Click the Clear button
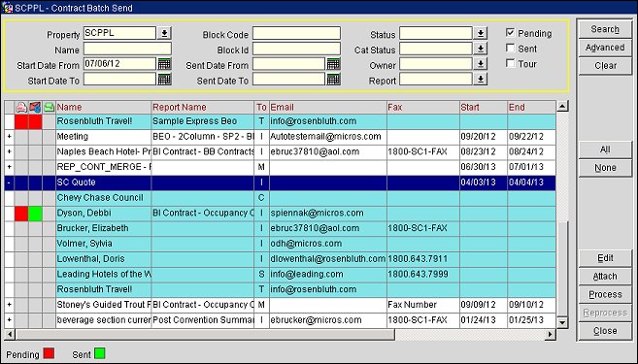Image resolution: width=638 pixels, height=364 pixels. coord(605,65)
